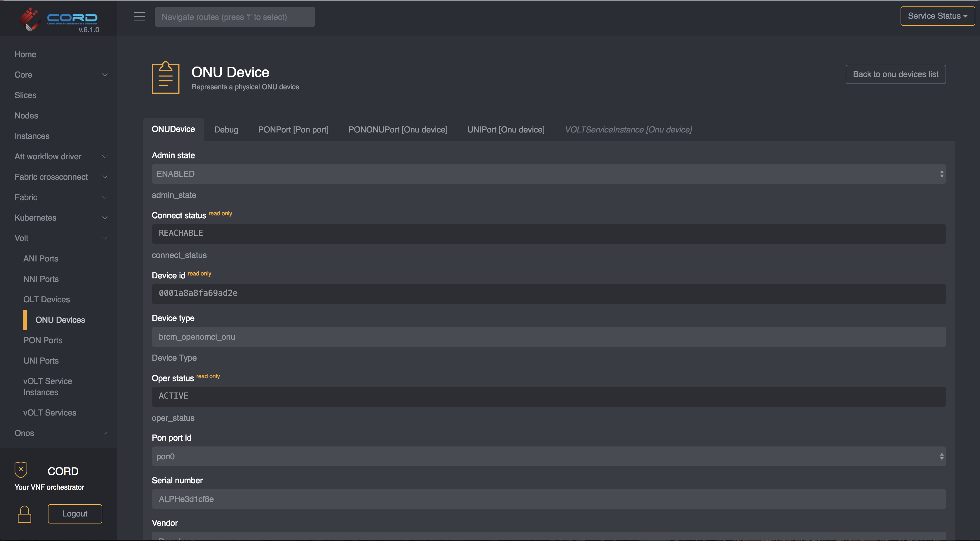Click the CORD logo
This screenshot has width=980, height=541.
(x=58, y=18)
